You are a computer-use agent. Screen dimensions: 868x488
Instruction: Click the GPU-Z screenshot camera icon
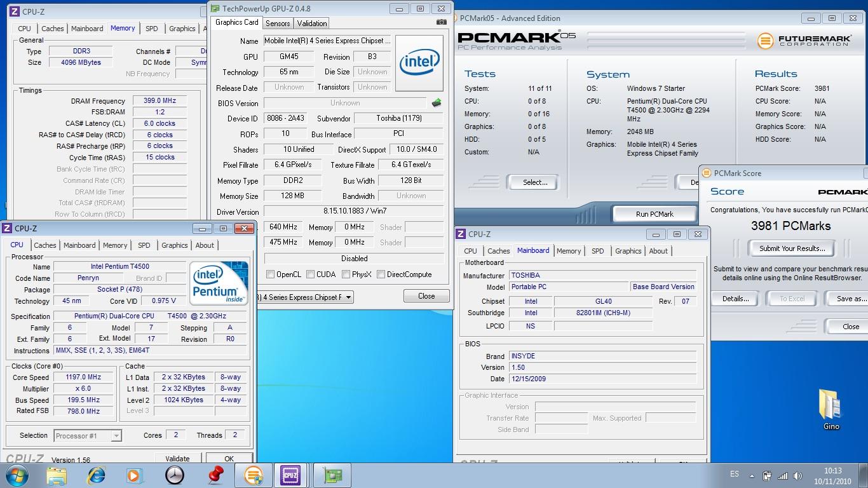(441, 22)
